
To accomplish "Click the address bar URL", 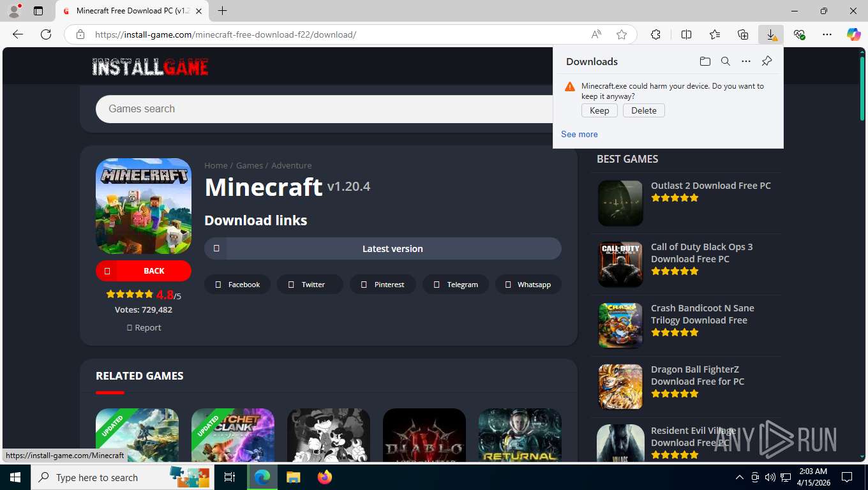I will point(225,34).
